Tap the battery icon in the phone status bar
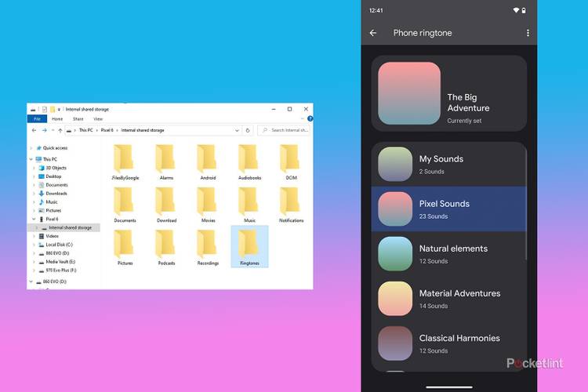 524,10
